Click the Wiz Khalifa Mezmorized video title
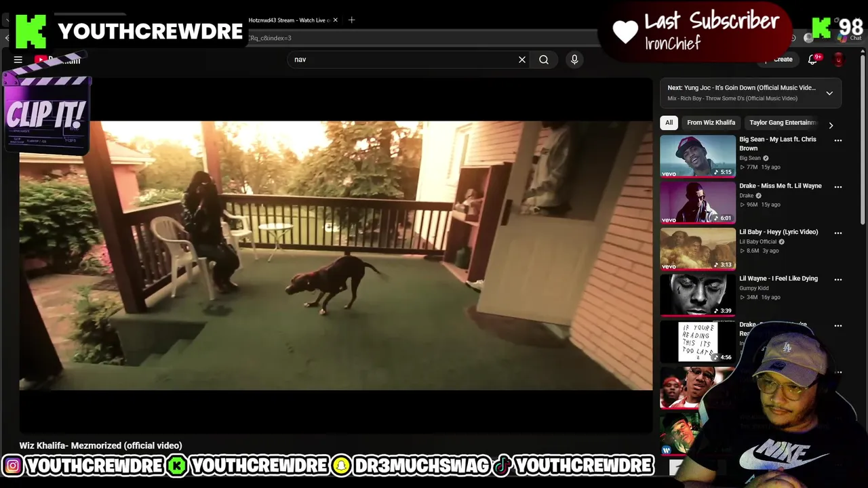 click(100, 445)
